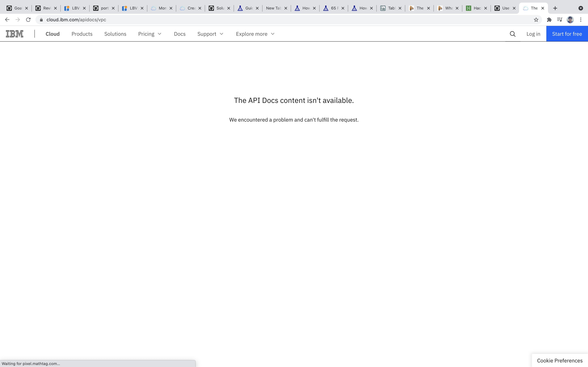Image resolution: width=588 pixels, height=367 pixels.
Task: Open the browser tab search chevron
Action: pos(581,8)
